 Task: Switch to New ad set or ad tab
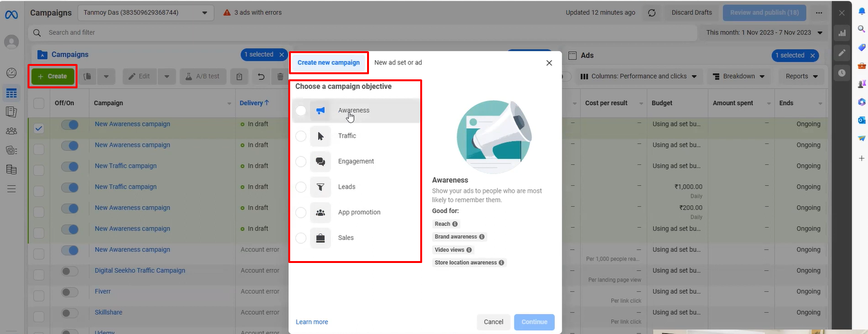[398, 63]
